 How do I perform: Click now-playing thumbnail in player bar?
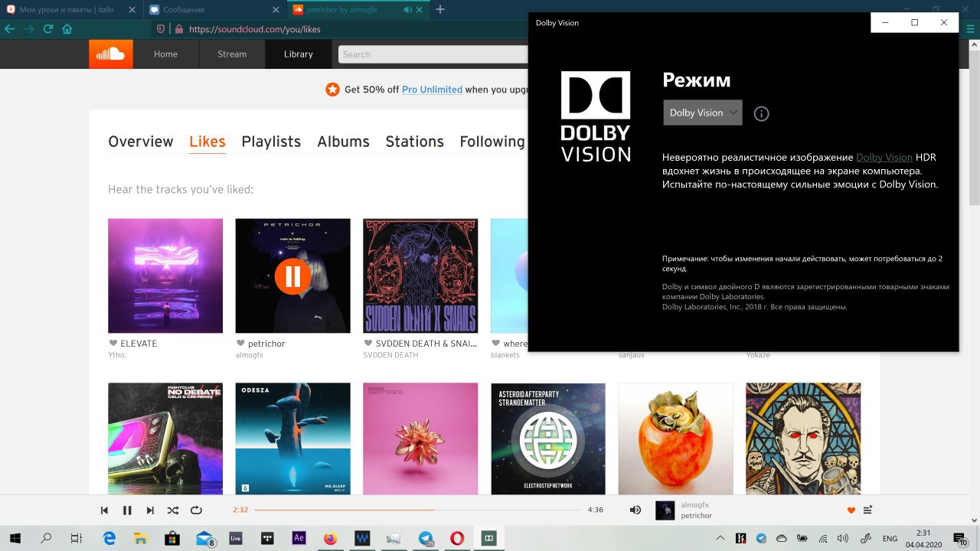665,510
